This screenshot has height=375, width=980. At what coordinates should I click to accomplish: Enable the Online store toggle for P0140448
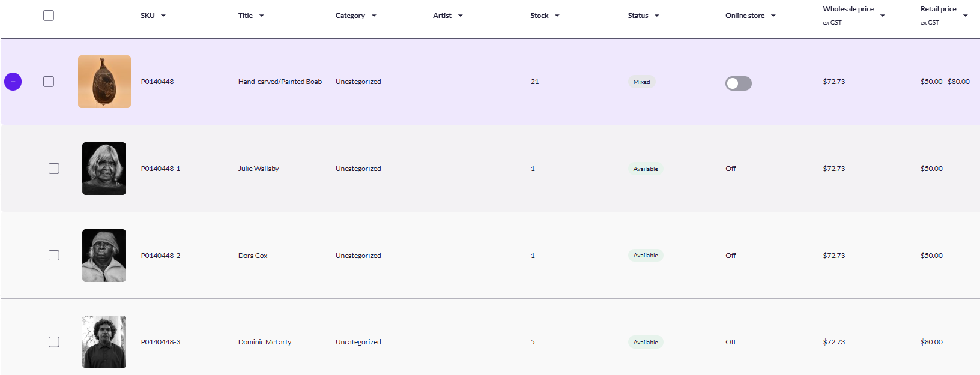(x=738, y=83)
